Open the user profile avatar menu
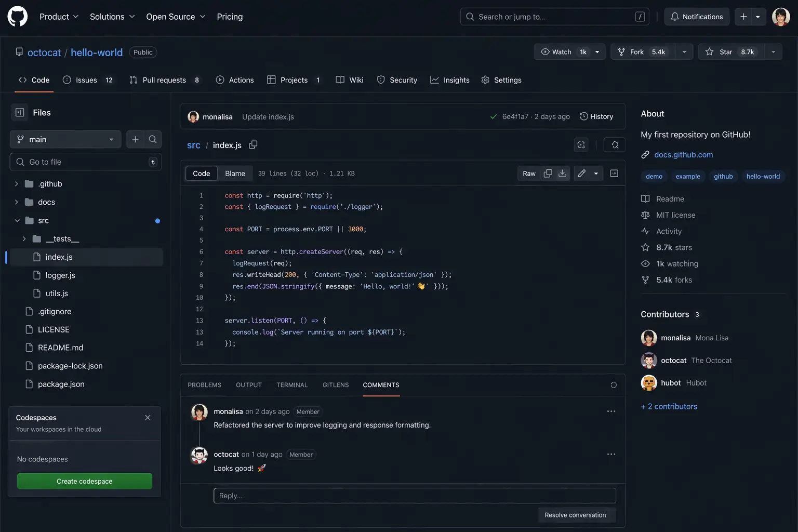 tap(781, 17)
